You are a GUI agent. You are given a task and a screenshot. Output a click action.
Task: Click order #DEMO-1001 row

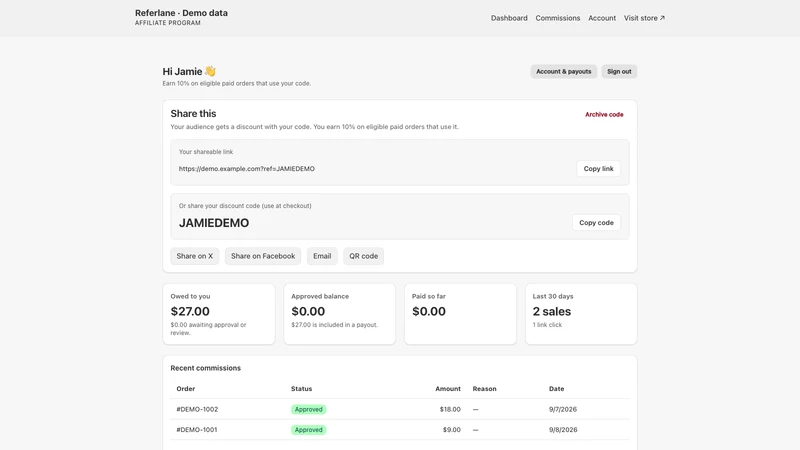[x=400, y=430]
